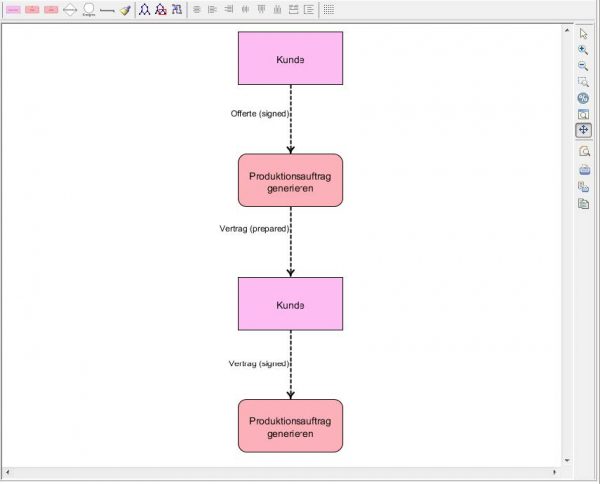The image size is (600, 484).
Task: Click the fit to window icon
Action: click(583, 114)
